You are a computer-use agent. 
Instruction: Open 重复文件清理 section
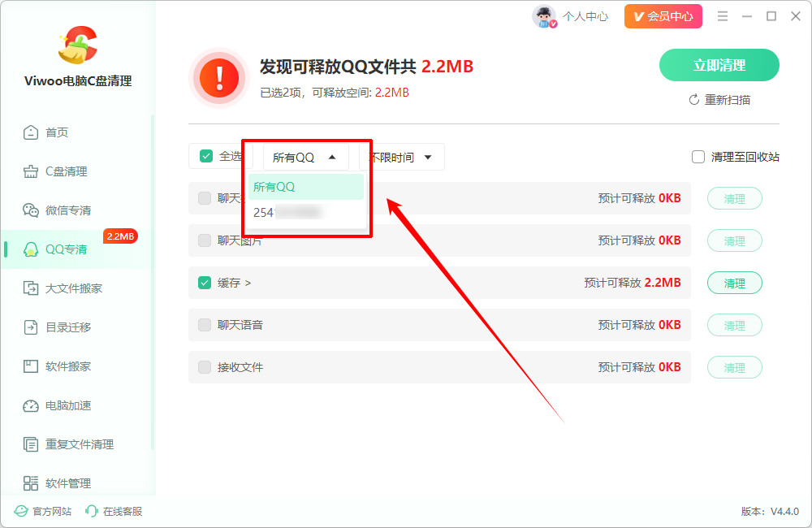78,444
